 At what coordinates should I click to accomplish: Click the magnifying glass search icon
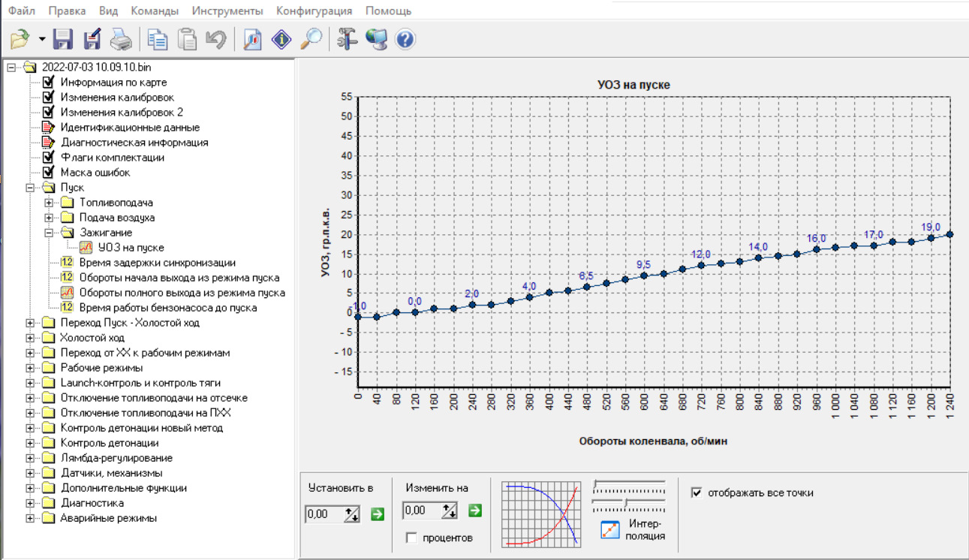pyautogui.click(x=311, y=39)
